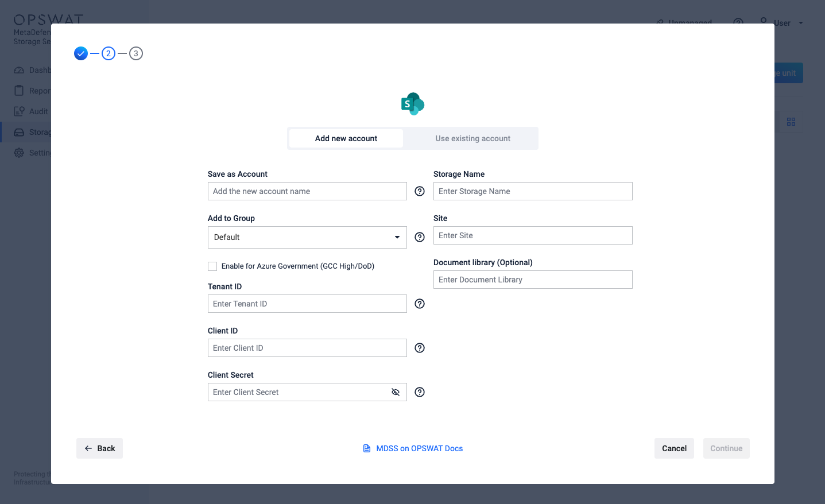Viewport: 825px width, 504px height.
Task: Open the Audit item in the sidebar
Action: pos(32,111)
